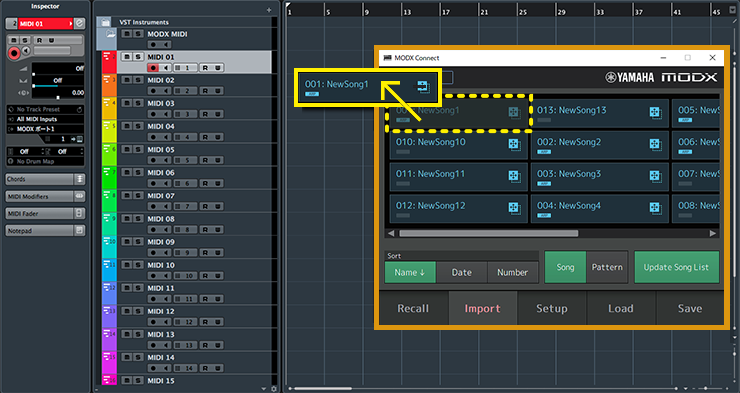
Task: Expand the MIDI Modifiers inspector section
Action: tap(80, 196)
